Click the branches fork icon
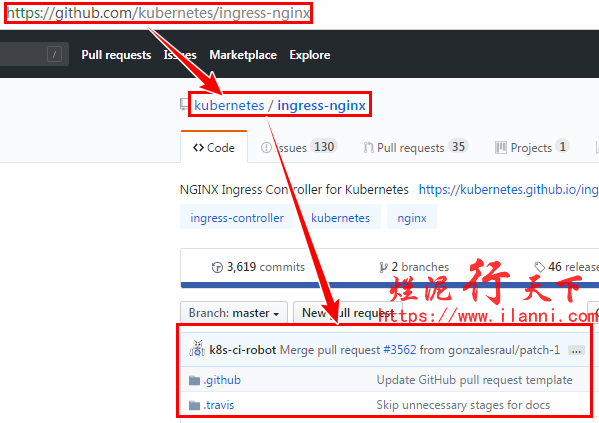Screen dimensions: 599x423 pyautogui.click(x=383, y=267)
